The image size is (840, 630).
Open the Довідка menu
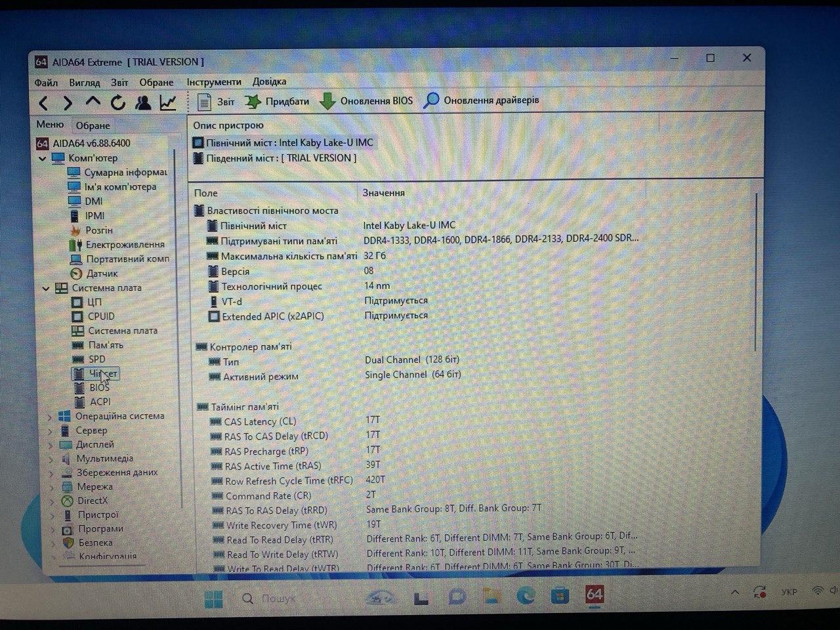pyautogui.click(x=269, y=81)
